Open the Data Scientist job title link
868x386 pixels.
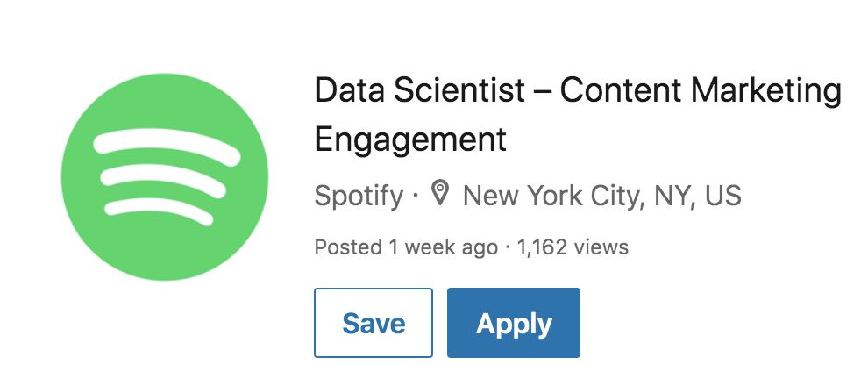point(578,115)
